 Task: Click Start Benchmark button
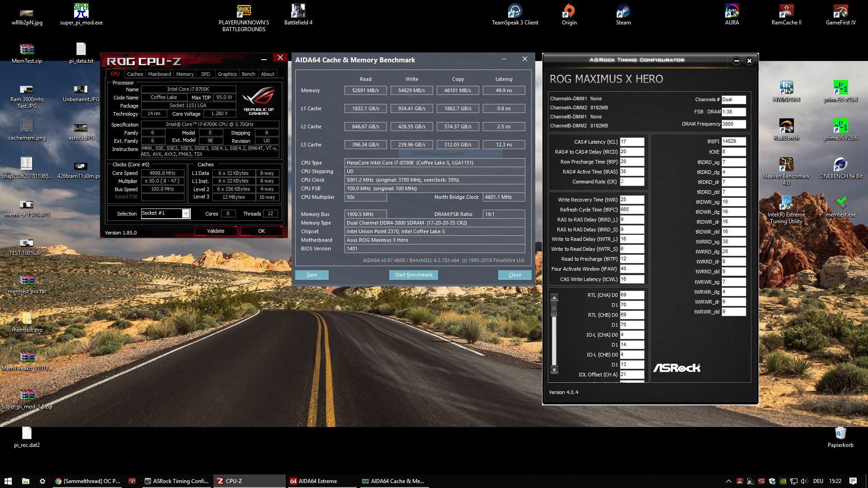click(x=413, y=275)
